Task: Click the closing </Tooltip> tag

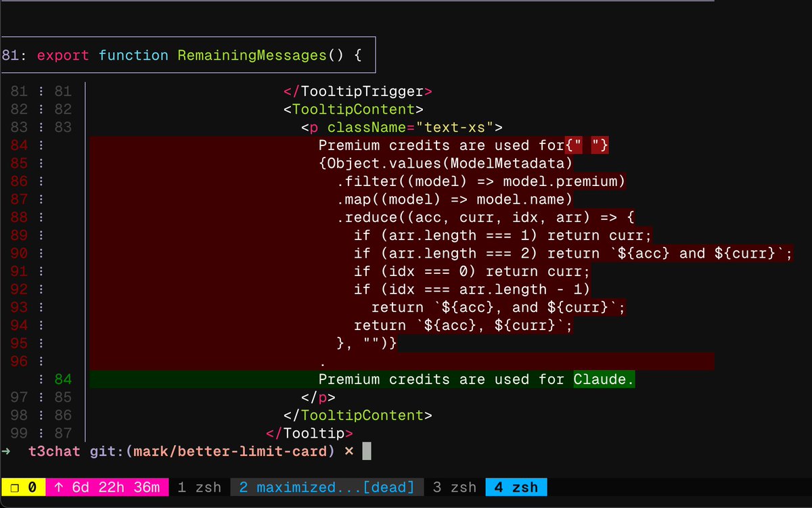Action: (310, 433)
